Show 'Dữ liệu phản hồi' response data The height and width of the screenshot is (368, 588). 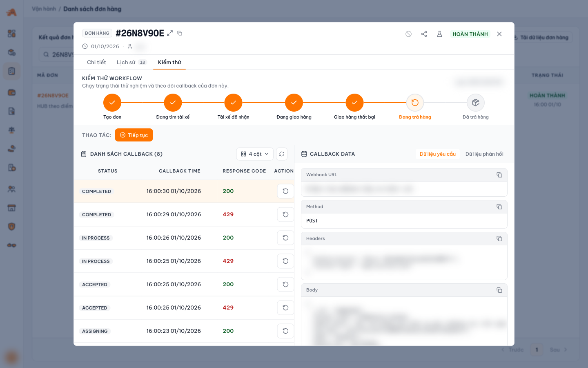click(x=484, y=154)
